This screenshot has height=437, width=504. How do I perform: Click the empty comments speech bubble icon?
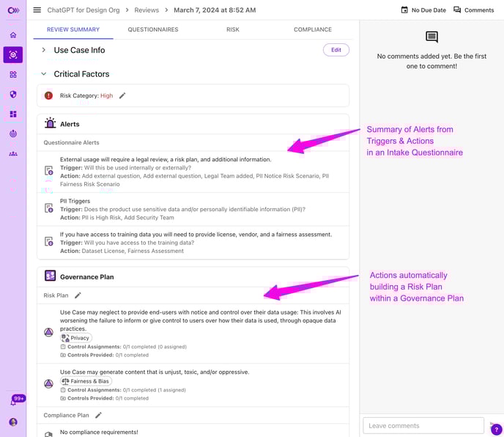[431, 37]
